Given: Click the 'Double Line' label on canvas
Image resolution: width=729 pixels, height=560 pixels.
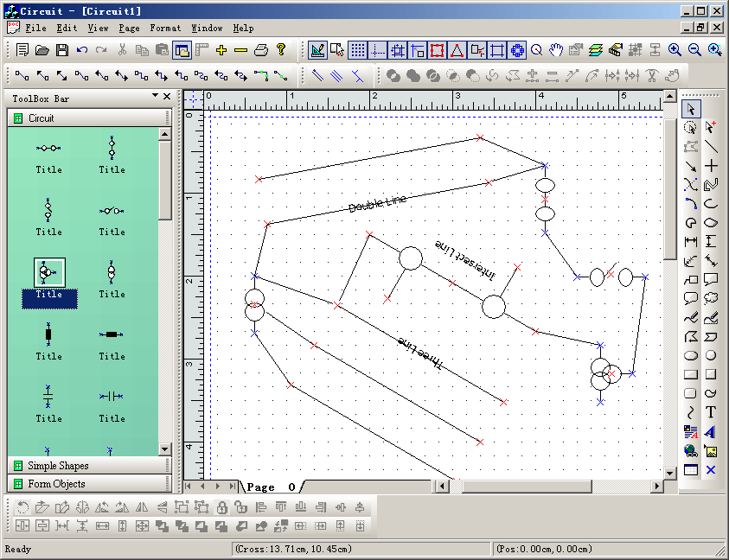Looking at the screenshot, I should click(378, 204).
